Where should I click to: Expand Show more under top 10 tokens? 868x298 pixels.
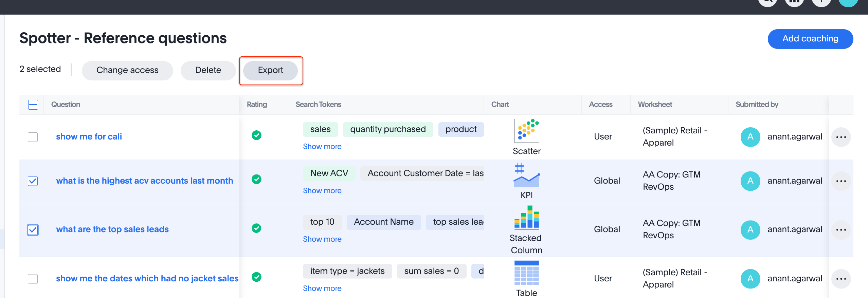point(322,239)
